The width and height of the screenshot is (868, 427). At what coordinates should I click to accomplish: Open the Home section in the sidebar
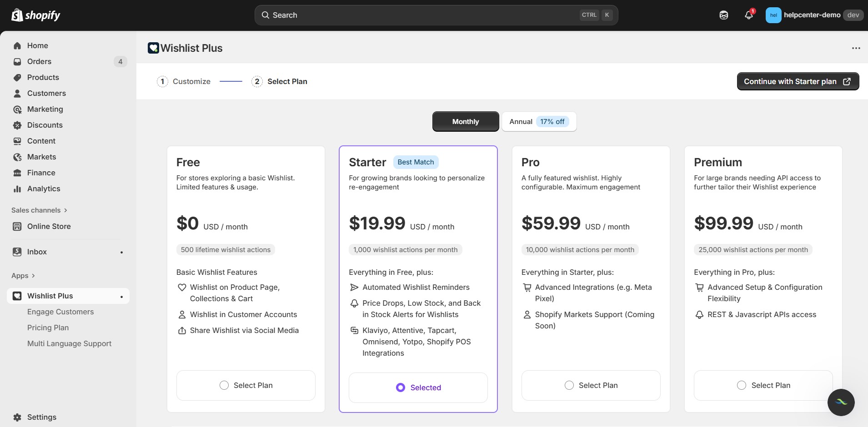37,45
